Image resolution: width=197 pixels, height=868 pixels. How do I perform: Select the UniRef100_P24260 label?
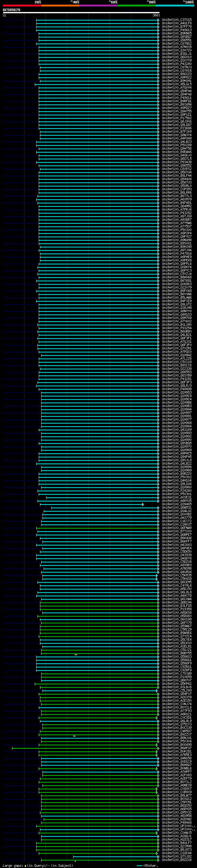(x=177, y=491)
